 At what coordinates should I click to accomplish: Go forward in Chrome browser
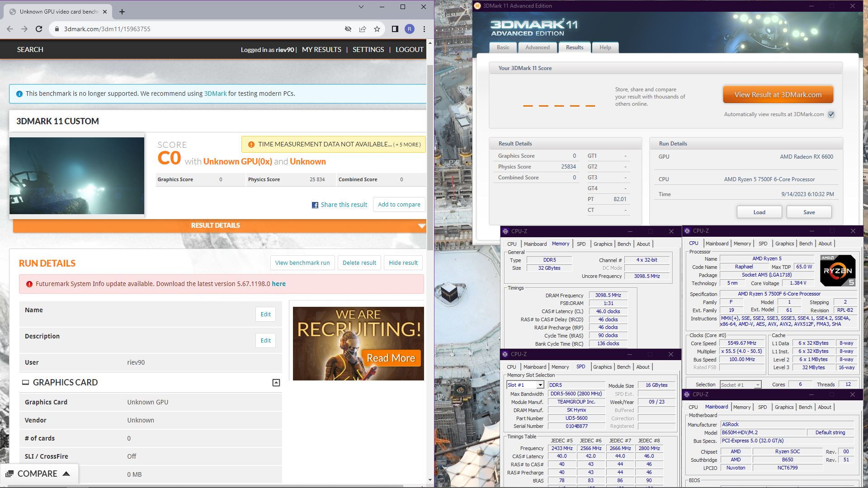[x=24, y=29]
